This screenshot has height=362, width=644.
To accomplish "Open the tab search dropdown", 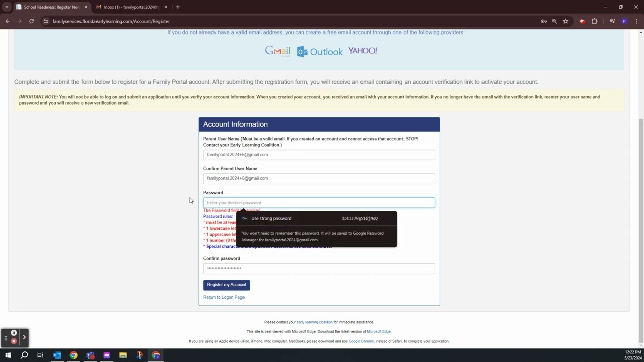I will tap(7, 7).
